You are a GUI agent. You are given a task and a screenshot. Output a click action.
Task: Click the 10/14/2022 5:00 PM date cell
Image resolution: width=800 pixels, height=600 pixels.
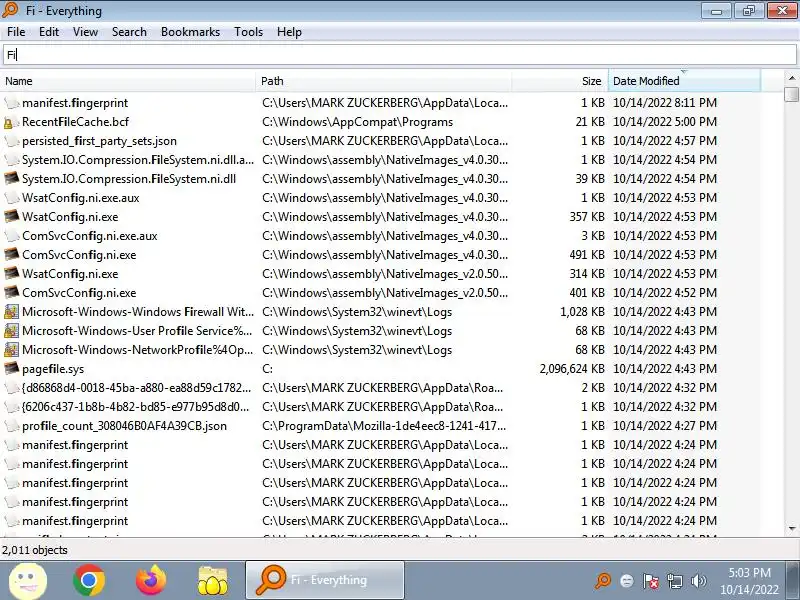coord(665,122)
